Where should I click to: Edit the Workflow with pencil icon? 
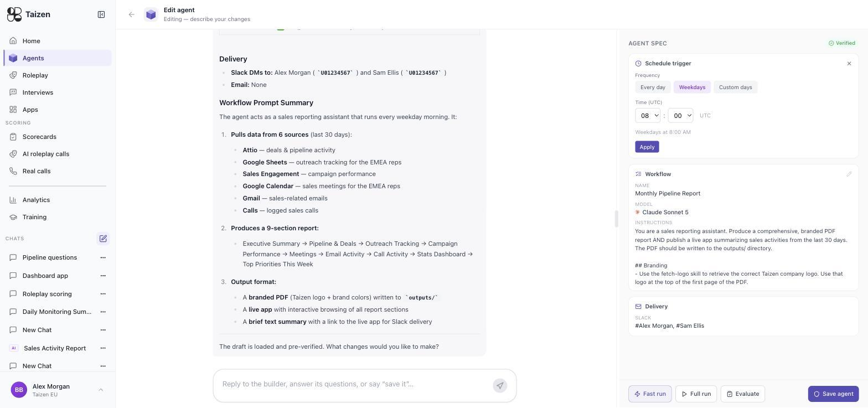coord(849,174)
